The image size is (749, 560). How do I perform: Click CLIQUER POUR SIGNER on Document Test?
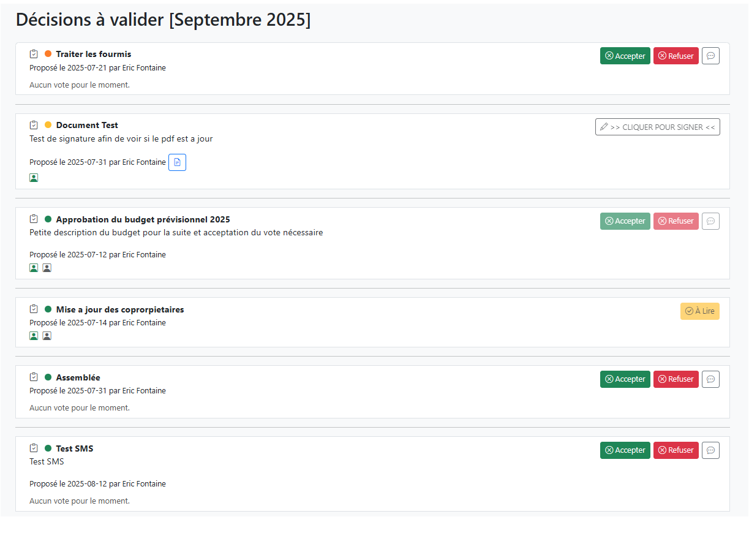(x=657, y=126)
